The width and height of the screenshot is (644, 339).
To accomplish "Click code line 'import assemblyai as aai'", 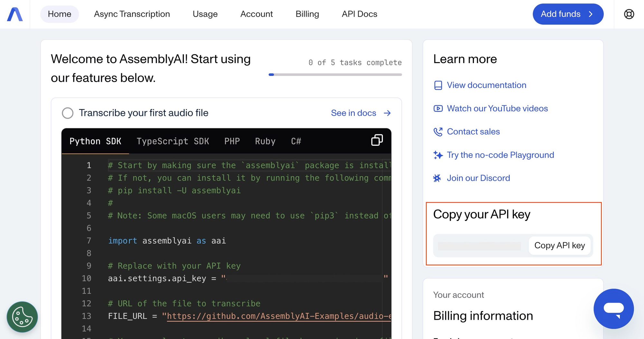I will point(167,241).
